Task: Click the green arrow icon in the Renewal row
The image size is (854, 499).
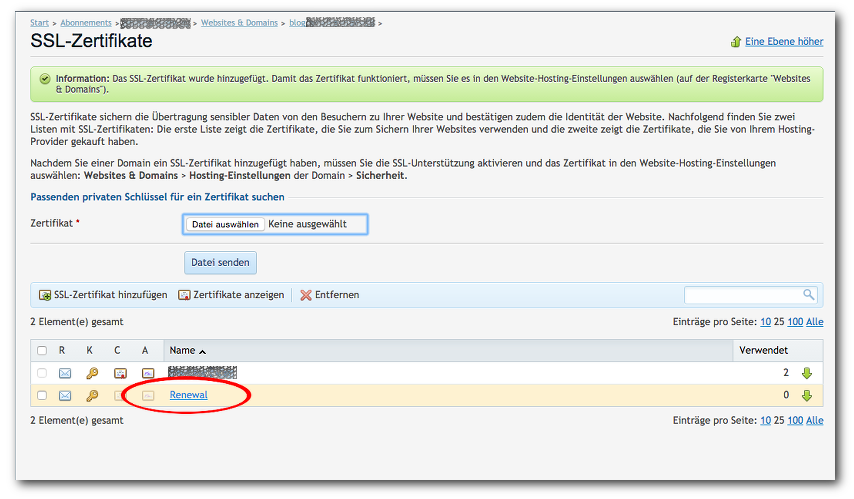Action: pos(807,395)
